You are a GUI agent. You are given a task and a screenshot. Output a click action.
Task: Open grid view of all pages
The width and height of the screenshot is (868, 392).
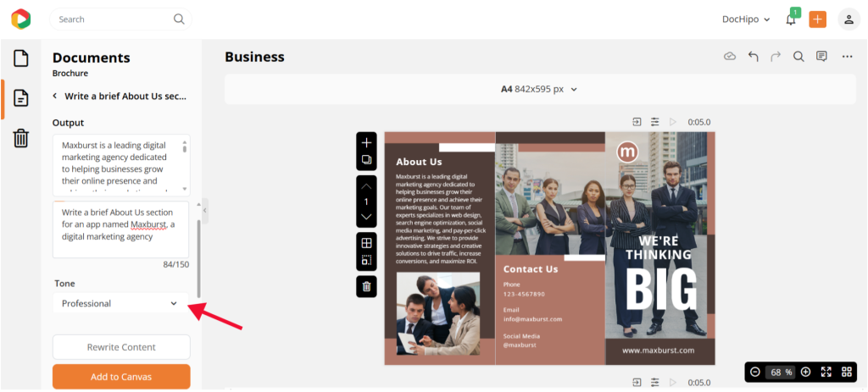(x=847, y=372)
